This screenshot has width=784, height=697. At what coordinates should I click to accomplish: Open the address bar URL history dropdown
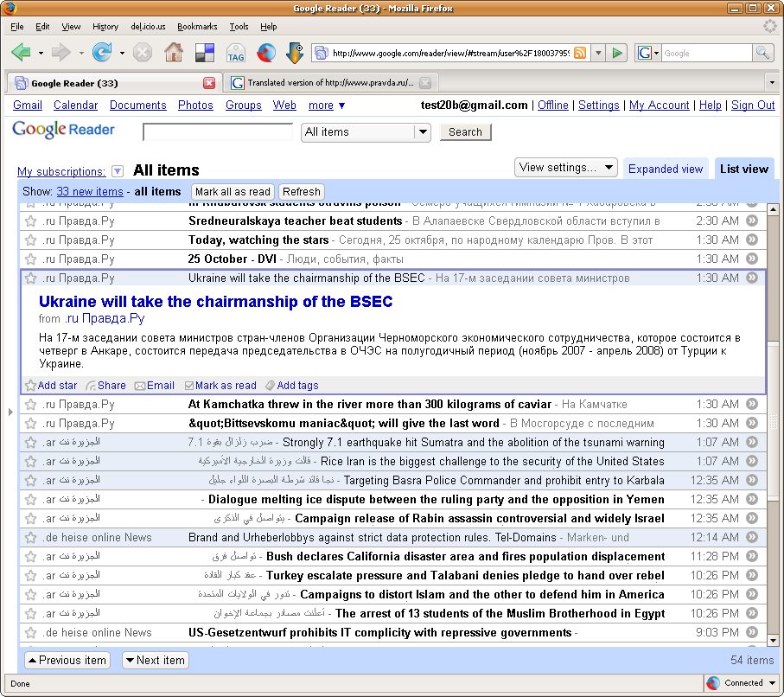tap(598, 53)
